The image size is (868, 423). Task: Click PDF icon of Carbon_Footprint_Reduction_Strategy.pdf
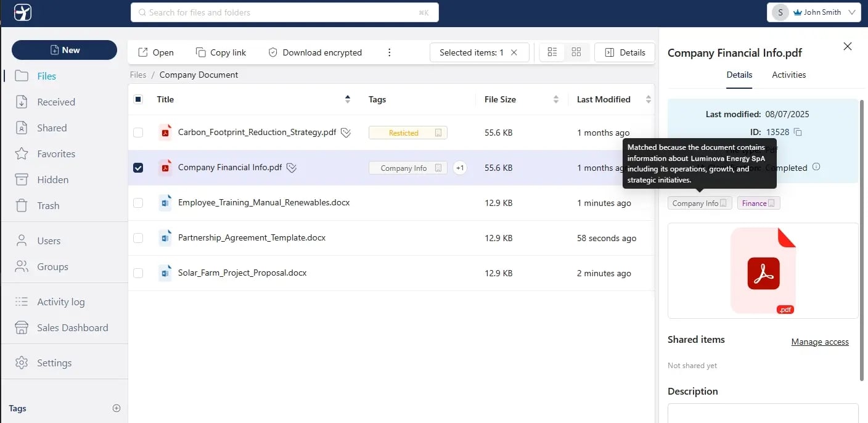tap(165, 132)
